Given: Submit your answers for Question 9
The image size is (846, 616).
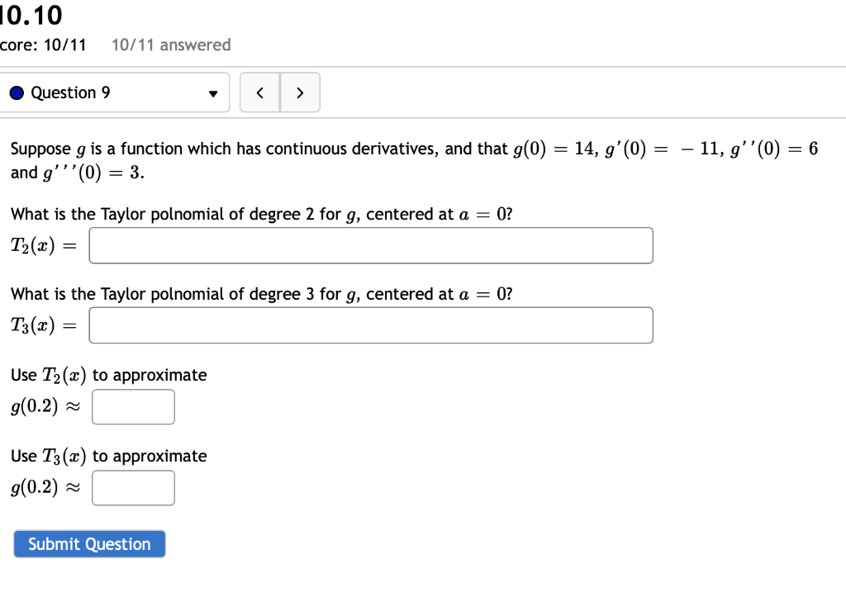Looking at the screenshot, I should coord(89,543).
